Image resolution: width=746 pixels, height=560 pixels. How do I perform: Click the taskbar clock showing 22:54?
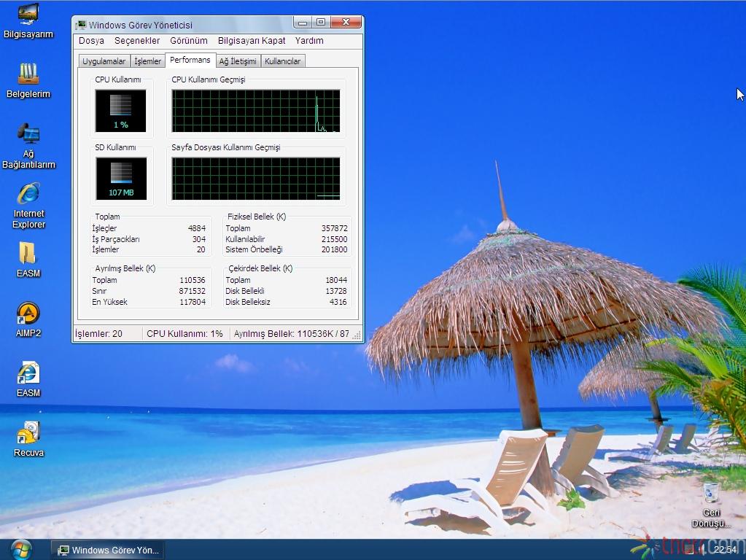[x=725, y=550]
